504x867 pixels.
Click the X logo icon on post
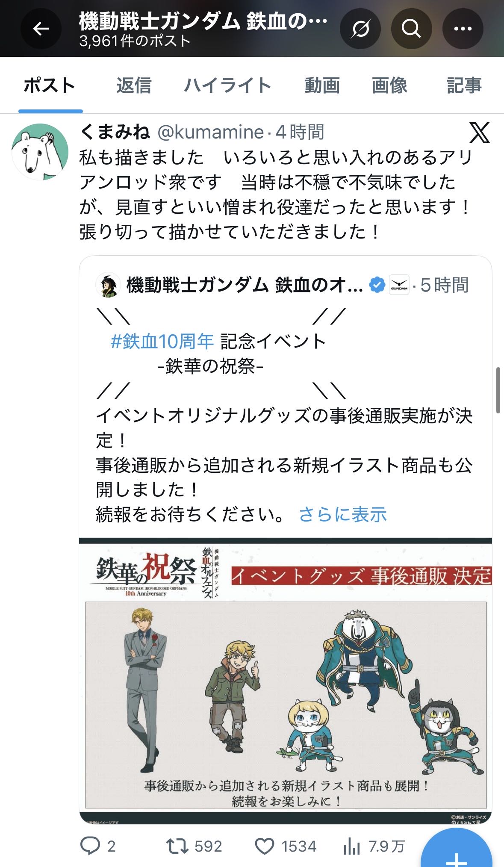[480, 133]
